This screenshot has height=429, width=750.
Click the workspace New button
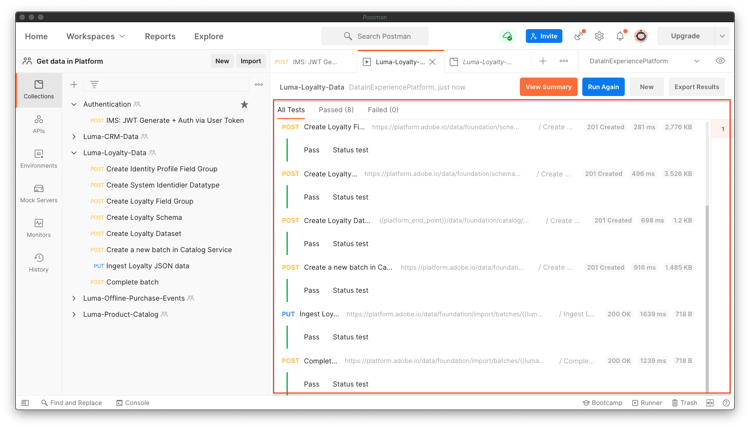(222, 61)
